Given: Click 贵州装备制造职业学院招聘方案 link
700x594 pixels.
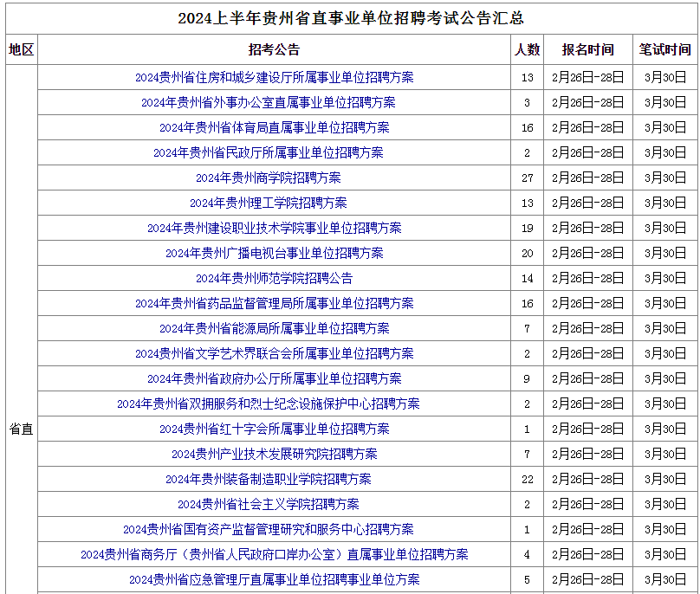Looking at the screenshot, I should pos(268,479).
